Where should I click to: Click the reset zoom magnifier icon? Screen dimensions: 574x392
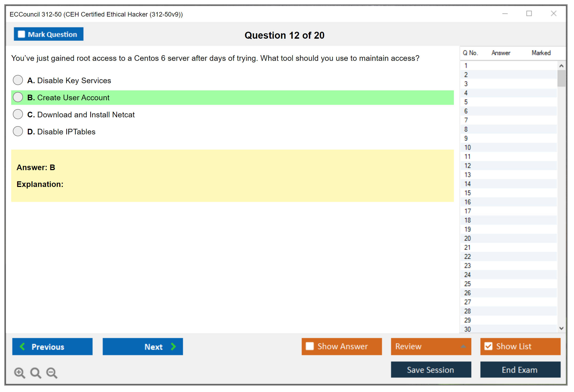pyautogui.click(x=36, y=373)
